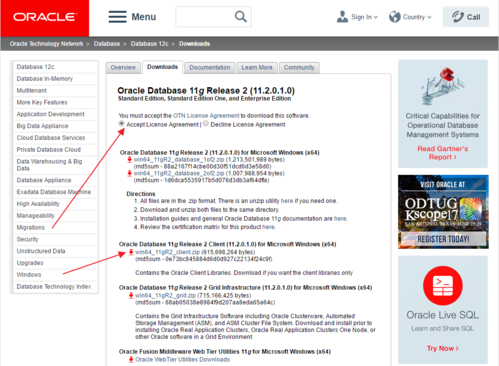Go to Database 12c breadcrumb
This screenshot has width=499, height=366.
[150, 44]
